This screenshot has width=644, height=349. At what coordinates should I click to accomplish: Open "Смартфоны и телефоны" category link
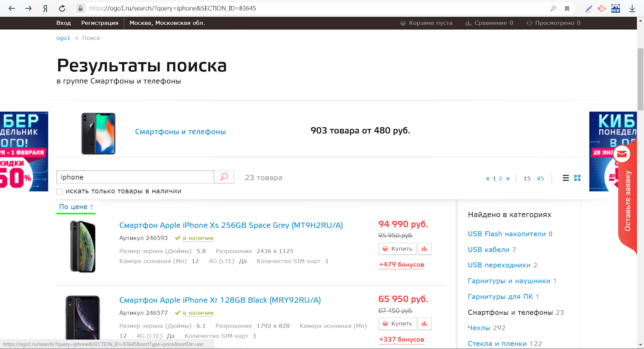pyautogui.click(x=180, y=132)
